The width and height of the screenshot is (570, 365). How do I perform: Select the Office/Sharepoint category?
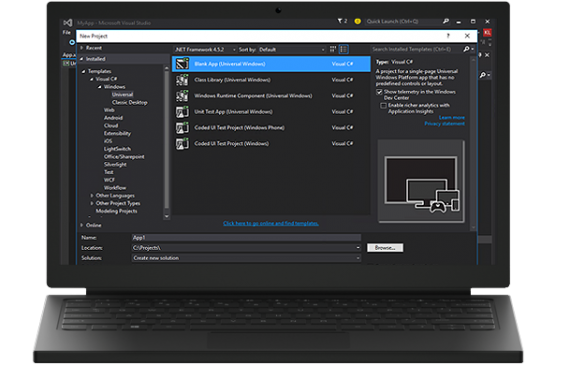[x=124, y=157]
